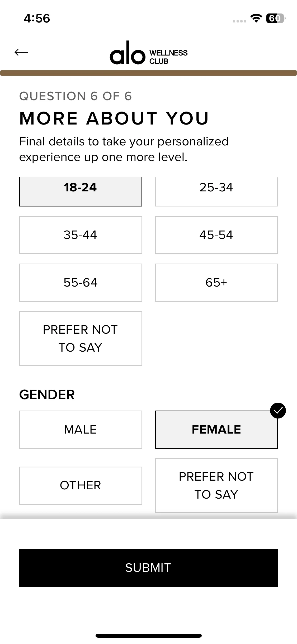Select gender Prefer Not To Say
Image resolution: width=297 pixels, height=644 pixels.
216,485
